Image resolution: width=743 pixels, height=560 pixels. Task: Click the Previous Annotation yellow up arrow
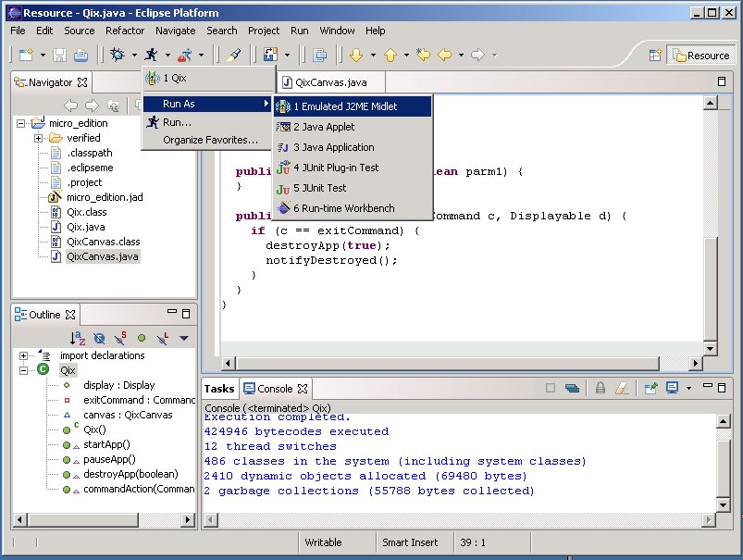[390, 55]
